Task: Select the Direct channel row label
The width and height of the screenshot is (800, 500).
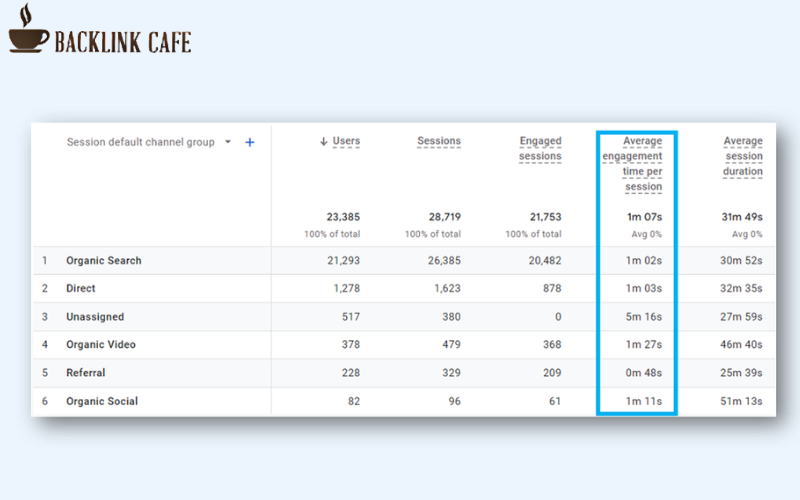Action: (x=81, y=288)
